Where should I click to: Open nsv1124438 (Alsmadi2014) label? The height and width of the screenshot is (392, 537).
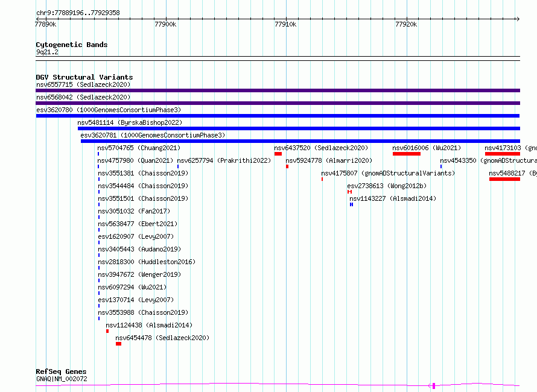149,325
